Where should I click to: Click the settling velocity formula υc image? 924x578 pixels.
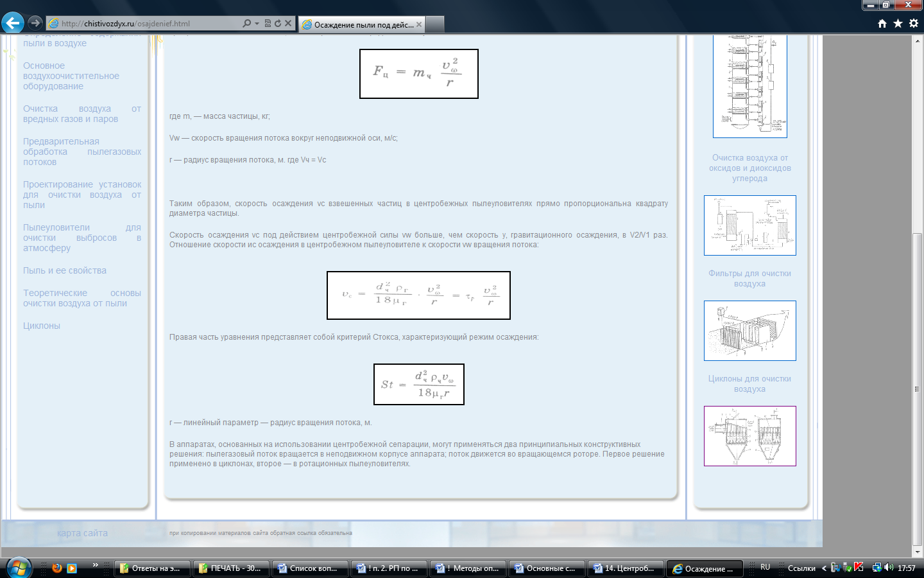coord(419,295)
